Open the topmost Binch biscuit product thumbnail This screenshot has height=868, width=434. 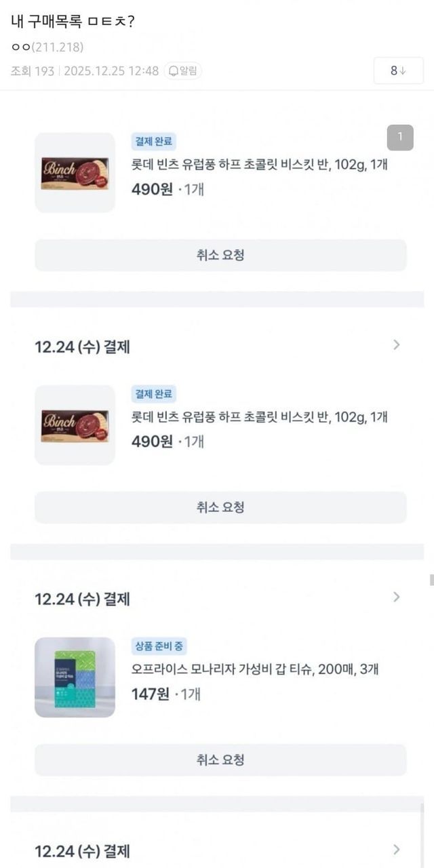(x=75, y=173)
